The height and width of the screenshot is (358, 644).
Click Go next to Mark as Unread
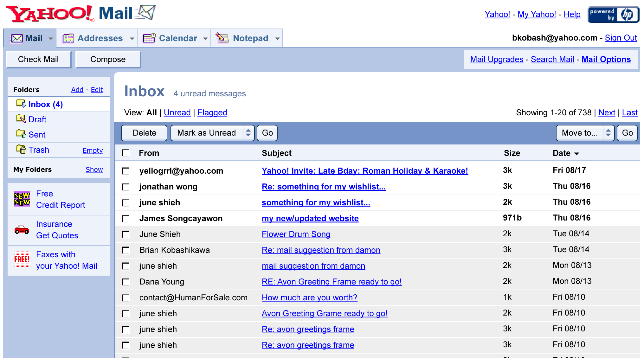click(x=267, y=133)
